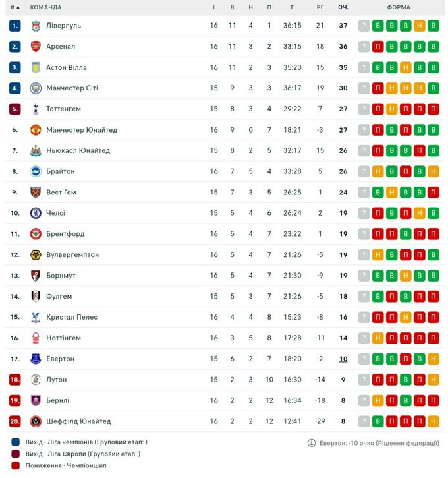The height and width of the screenshot is (478, 448).
Task: Select the Sheffield United crest
Action: tap(36, 421)
